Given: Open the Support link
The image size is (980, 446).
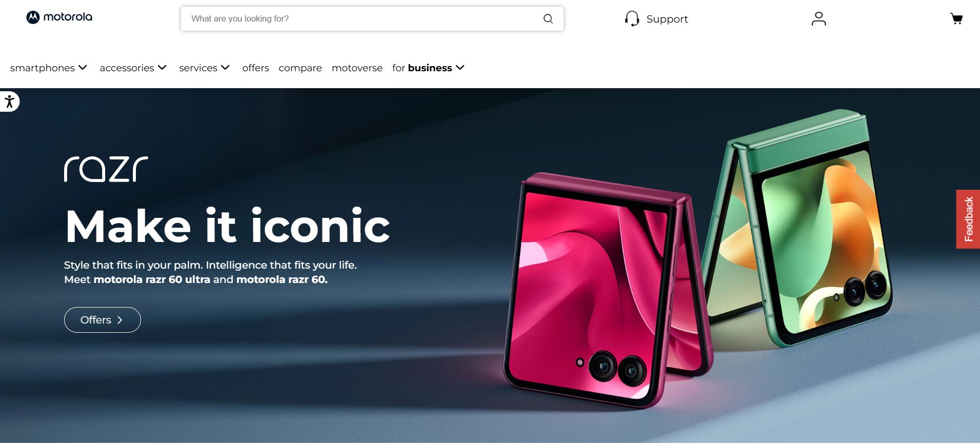Looking at the screenshot, I should click(x=667, y=19).
